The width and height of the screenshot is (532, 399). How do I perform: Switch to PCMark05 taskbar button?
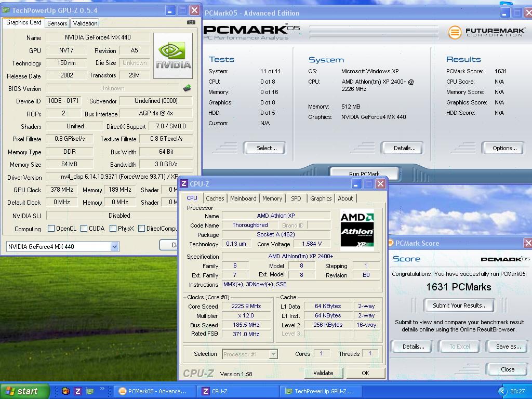point(154,391)
